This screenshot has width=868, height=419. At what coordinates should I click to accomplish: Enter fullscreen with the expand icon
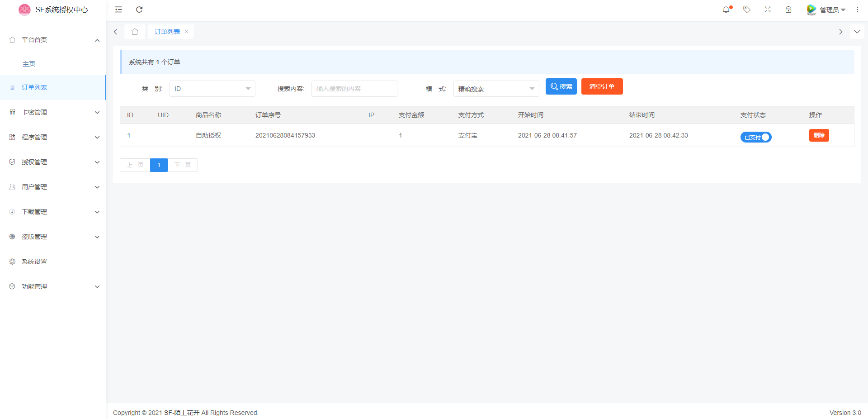(768, 10)
